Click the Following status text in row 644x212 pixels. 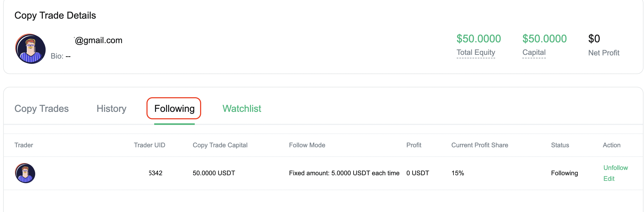(565, 173)
